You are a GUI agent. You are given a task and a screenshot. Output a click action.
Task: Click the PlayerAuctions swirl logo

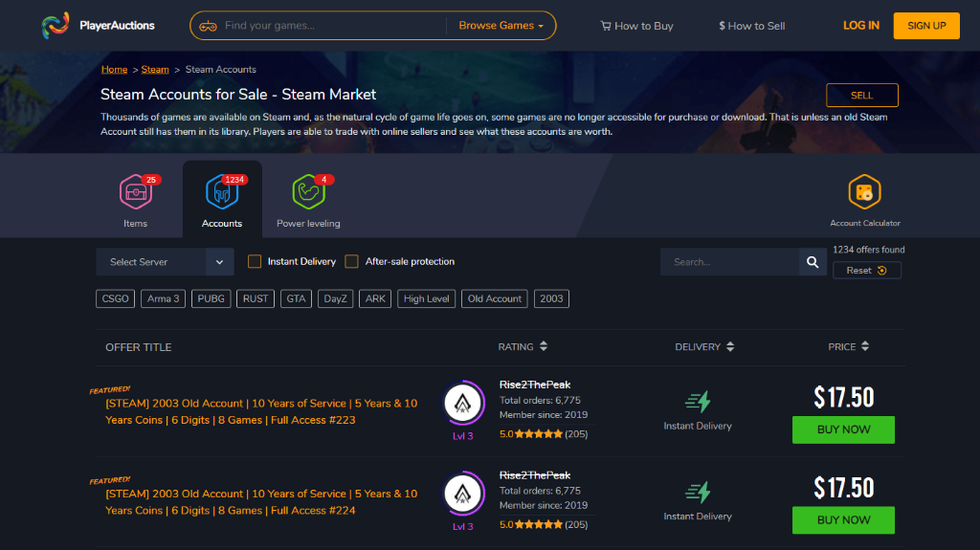coord(55,26)
